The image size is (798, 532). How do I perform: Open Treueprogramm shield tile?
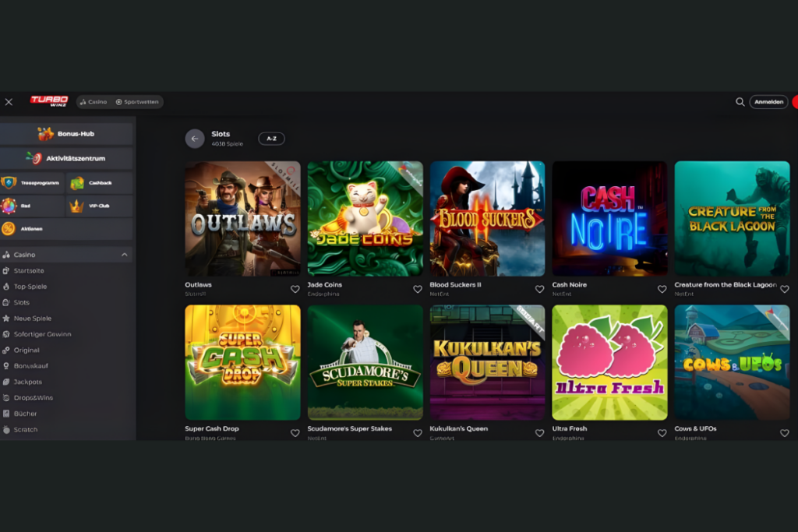coord(32,182)
